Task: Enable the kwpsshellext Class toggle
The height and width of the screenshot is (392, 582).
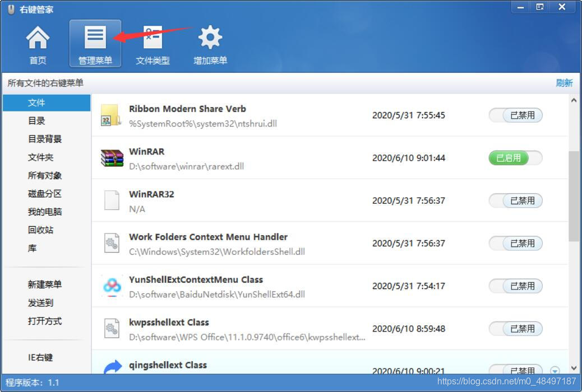Action: [x=516, y=329]
